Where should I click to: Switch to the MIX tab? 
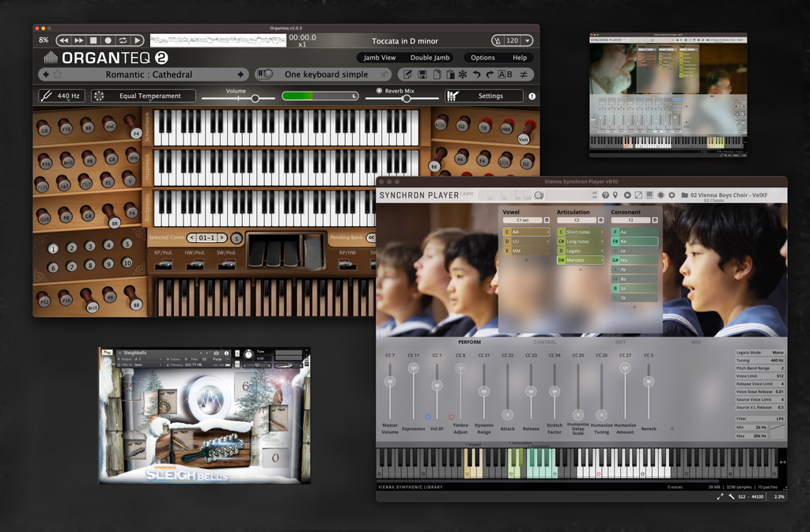[696, 342]
